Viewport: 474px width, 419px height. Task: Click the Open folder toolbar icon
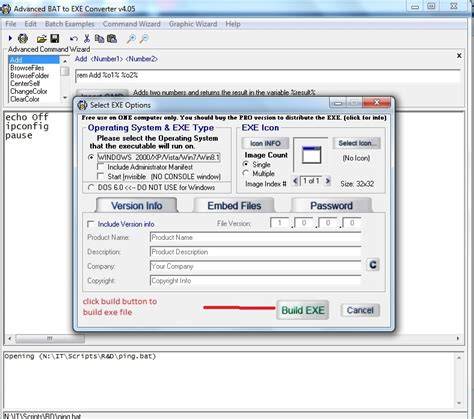pos(42,39)
